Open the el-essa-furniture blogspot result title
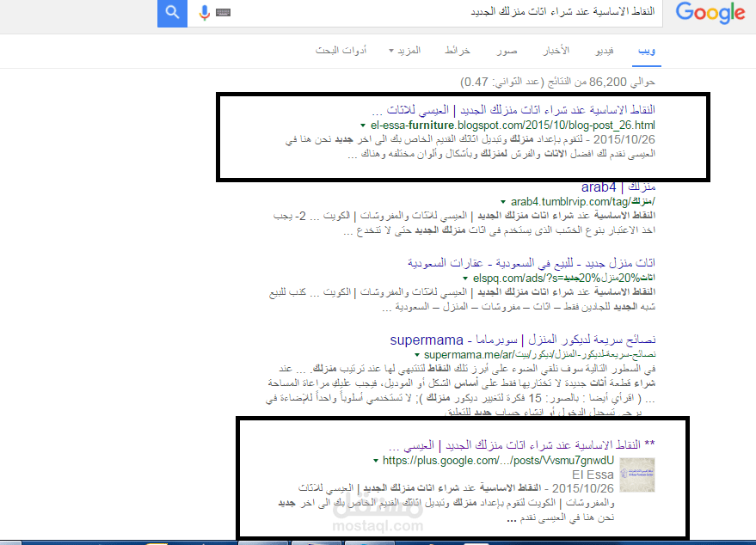756x545 pixels. 513,110
